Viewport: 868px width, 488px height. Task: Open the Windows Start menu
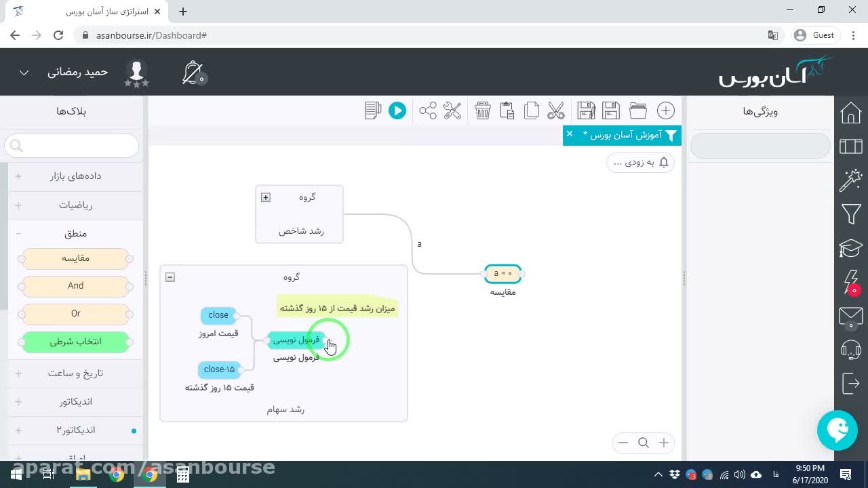click(x=16, y=474)
